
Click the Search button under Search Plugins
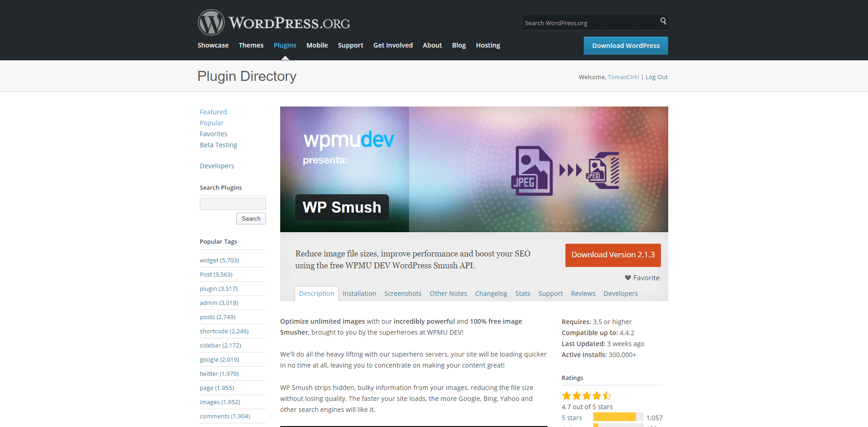251,219
